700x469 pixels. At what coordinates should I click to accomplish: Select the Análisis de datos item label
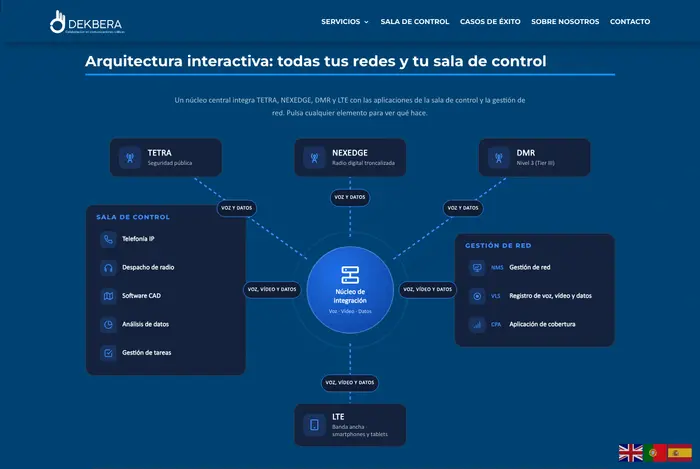click(x=146, y=324)
